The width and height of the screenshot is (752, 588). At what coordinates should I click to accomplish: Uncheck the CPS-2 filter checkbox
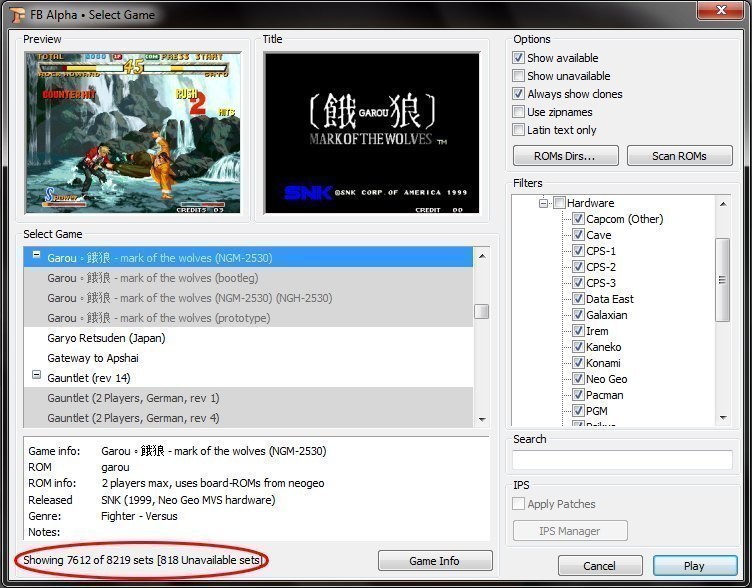click(x=578, y=267)
